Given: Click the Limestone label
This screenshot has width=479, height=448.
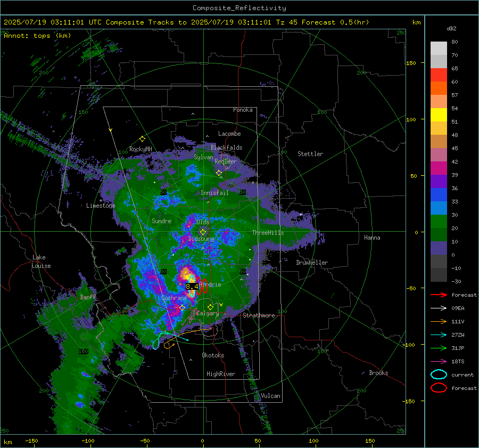Looking at the screenshot, I should 101,206.
